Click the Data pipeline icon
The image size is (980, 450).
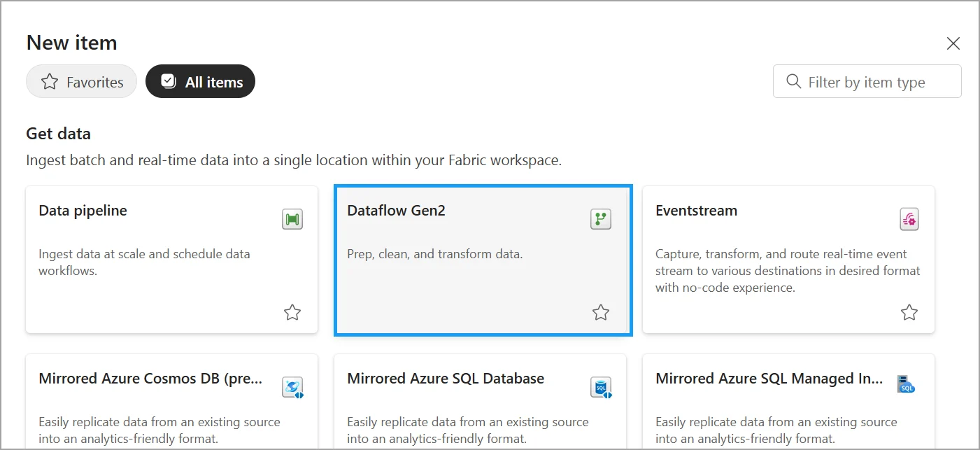coord(292,219)
